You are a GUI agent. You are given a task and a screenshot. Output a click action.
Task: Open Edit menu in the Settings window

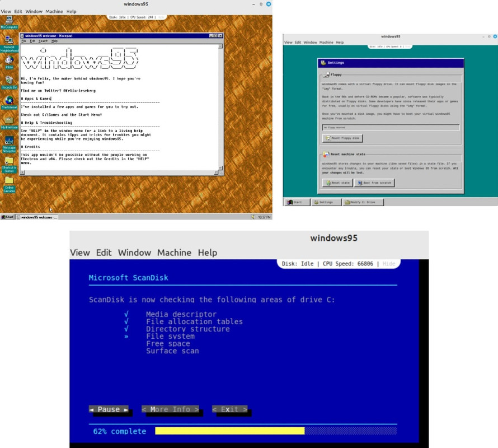point(298,43)
